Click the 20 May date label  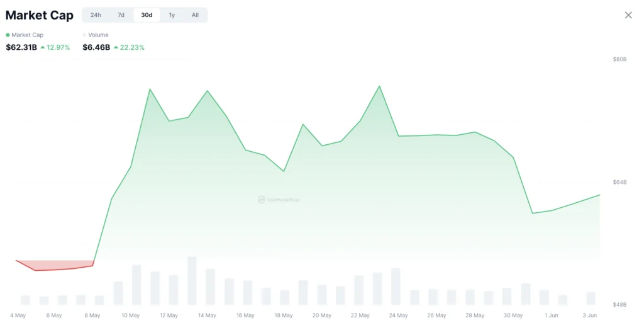pos(321,316)
